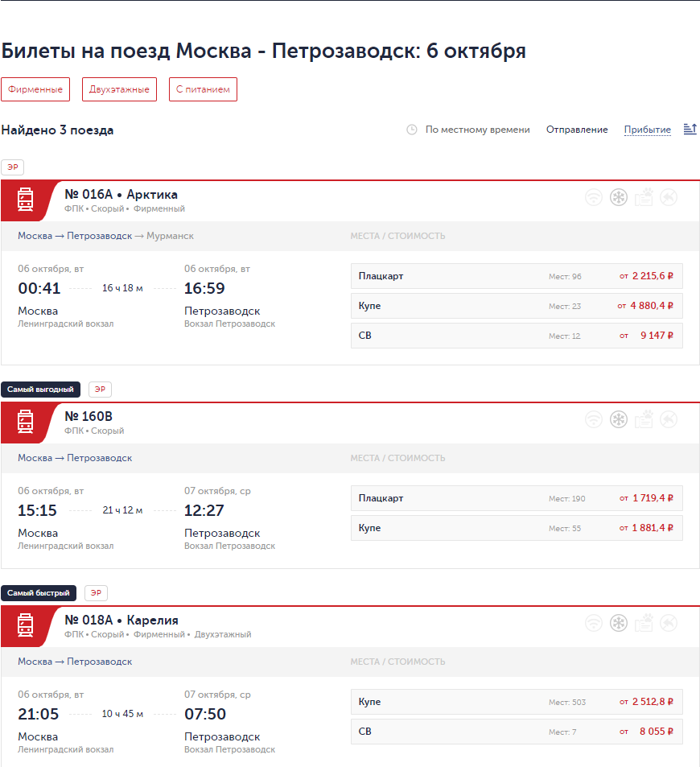Sort trains by Отправление
The height and width of the screenshot is (767, 700).
[x=577, y=130]
